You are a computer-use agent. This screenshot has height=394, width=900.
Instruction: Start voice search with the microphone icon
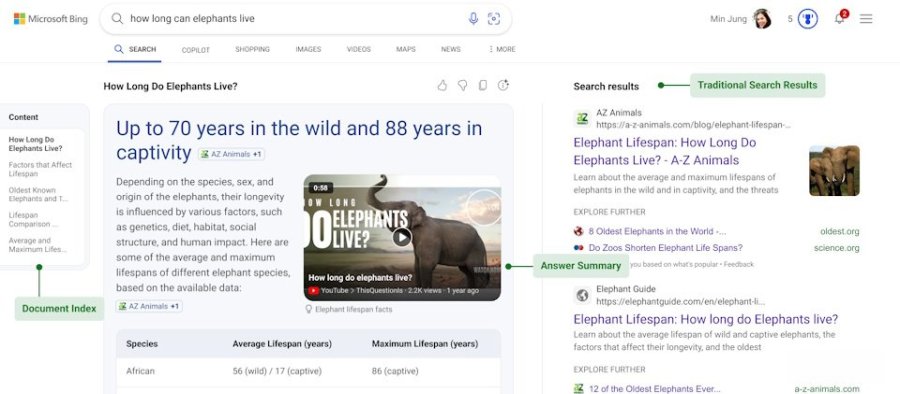click(473, 18)
